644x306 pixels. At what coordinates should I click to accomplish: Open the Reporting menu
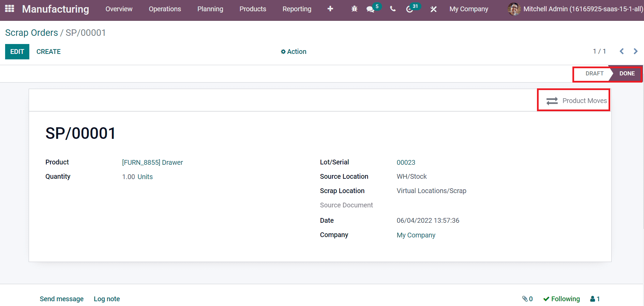click(x=297, y=9)
